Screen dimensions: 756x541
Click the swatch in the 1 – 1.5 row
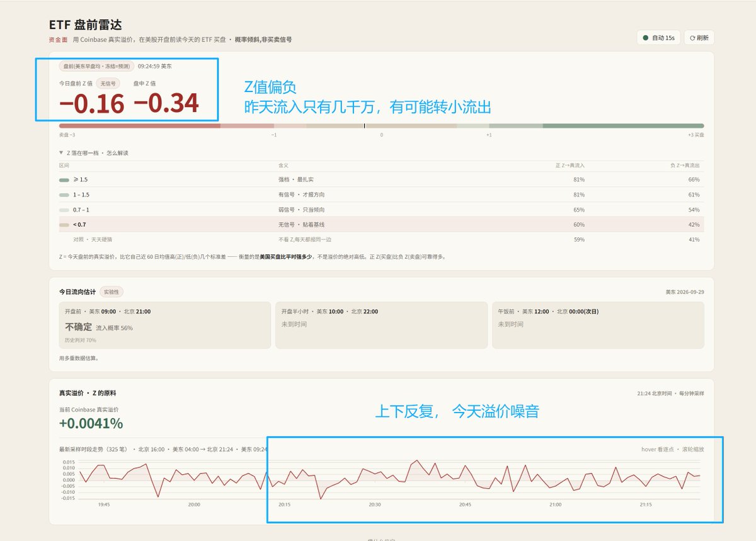64,195
